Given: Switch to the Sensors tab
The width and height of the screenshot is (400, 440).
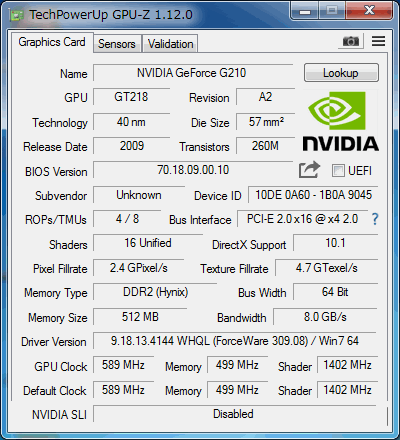Looking at the screenshot, I should [x=117, y=44].
